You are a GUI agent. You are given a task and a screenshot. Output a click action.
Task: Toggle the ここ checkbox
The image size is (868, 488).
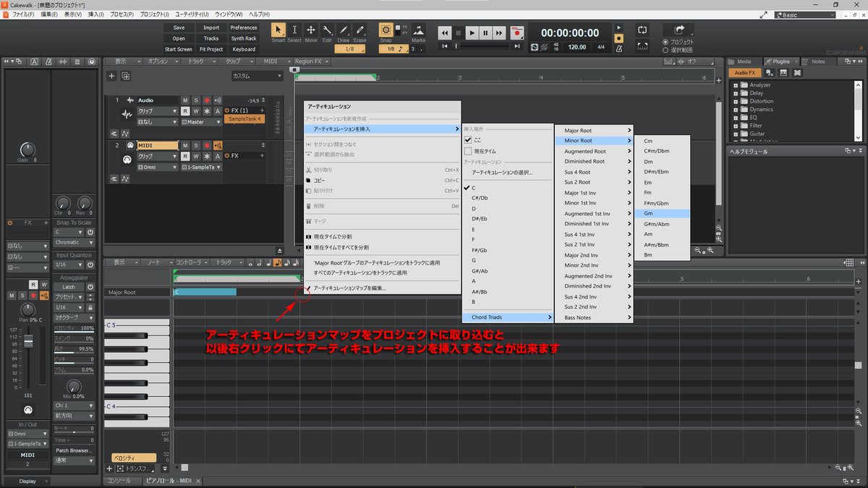point(468,140)
